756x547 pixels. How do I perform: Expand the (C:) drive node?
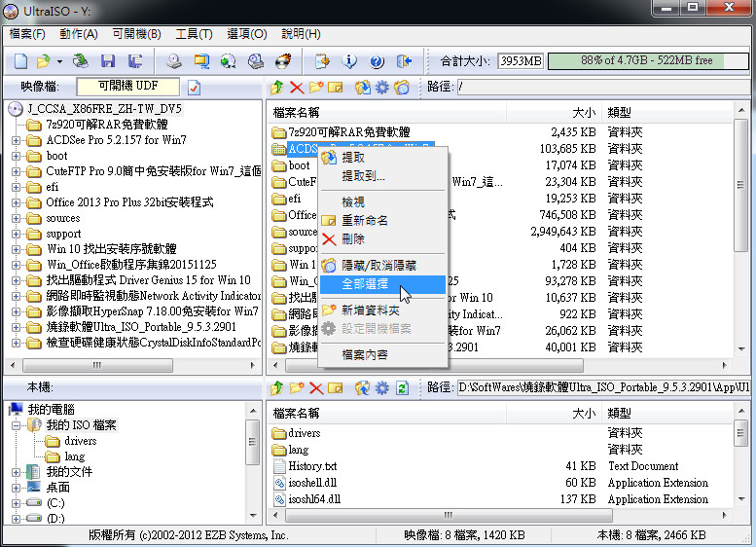[x=16, y=503]
